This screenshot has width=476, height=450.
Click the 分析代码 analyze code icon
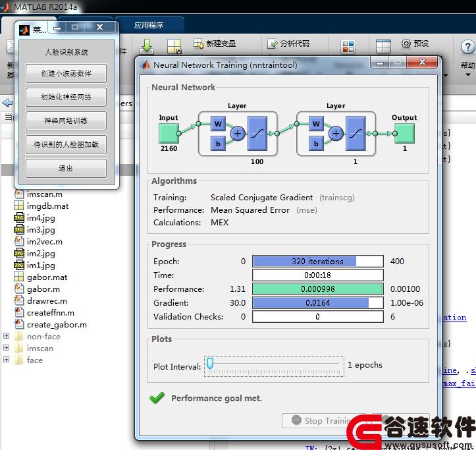pyautogui.click(x=273, y=43)
